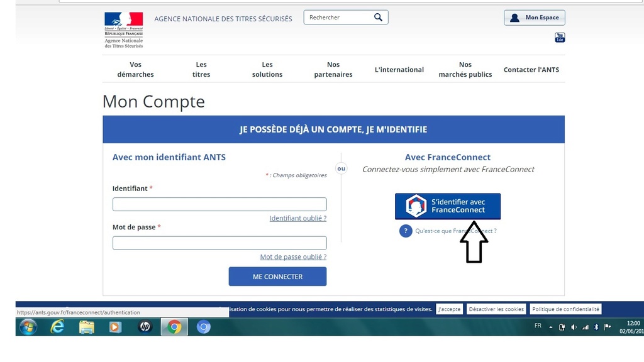644x362 pixels.
Task: Click the Mot de passe oublié link
Action: pos(293,257)
